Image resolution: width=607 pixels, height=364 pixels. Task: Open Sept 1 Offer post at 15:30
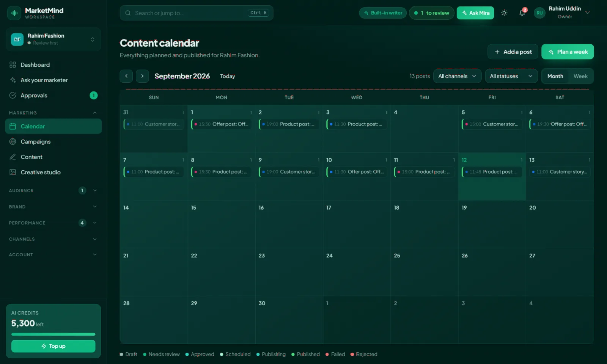pyautogui.click(x=221, y=124)
